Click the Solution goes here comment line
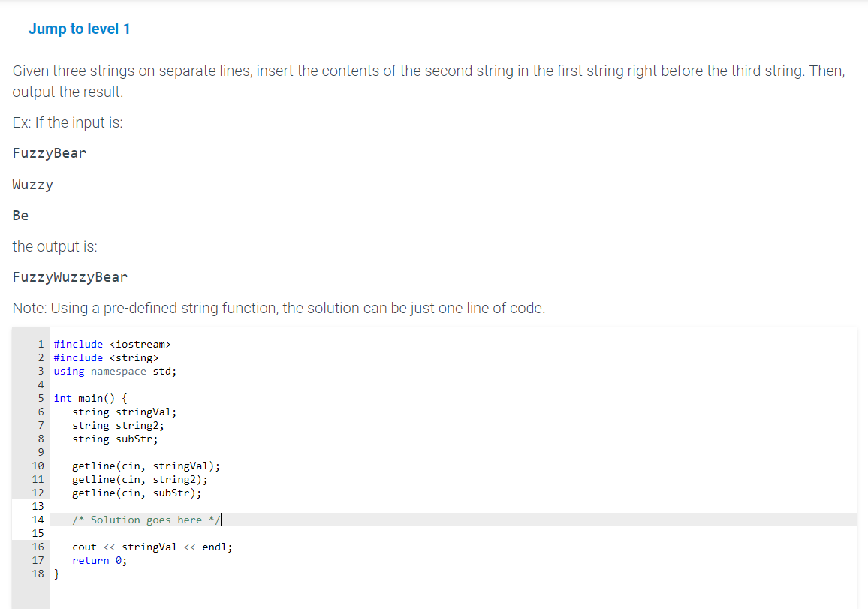The image size is (868, 609). [x=146, y=520]
